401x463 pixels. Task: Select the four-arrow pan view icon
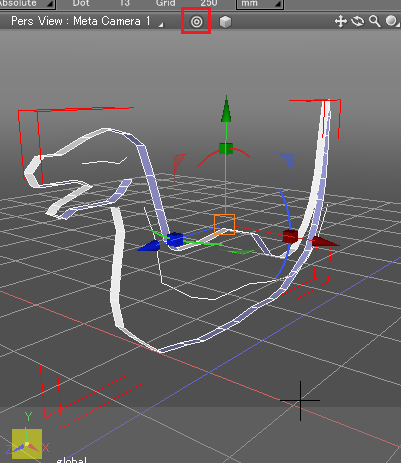[x=341, y=22]
